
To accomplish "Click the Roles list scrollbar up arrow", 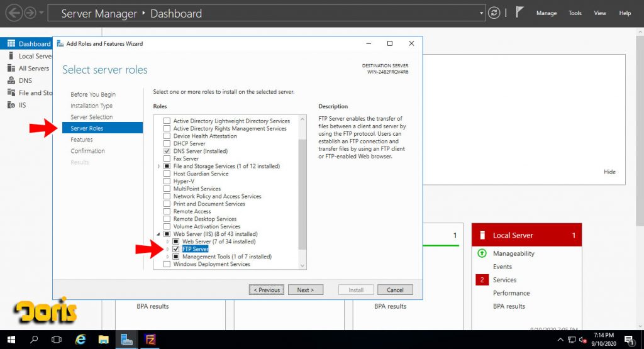I will coord(303,119).
